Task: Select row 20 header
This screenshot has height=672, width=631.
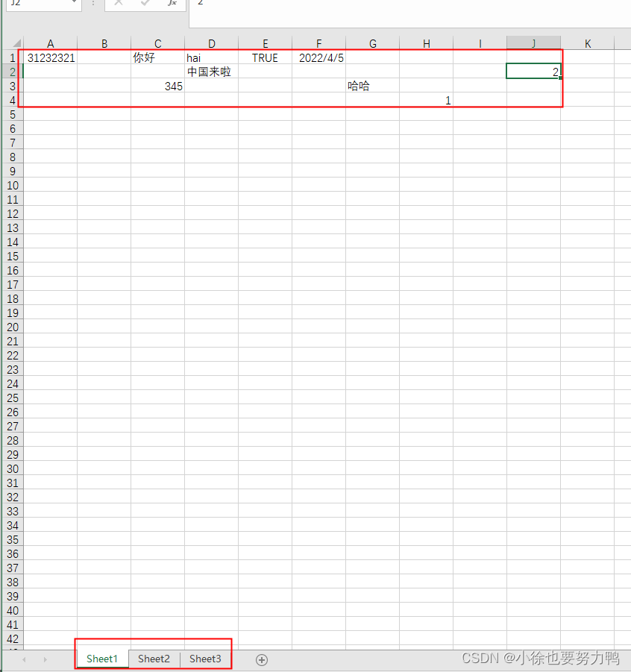Action: click(13, 327)
